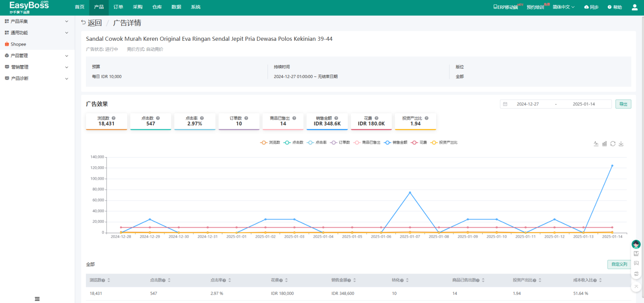Click 返回 back link
The height and width of the screenshot is (303, 644).
[x=92, y=23]
